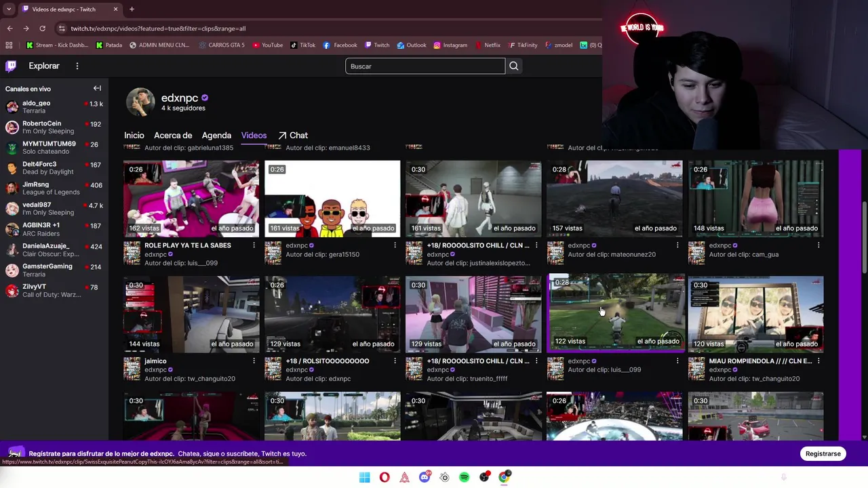868x488 pixels.
Task: Select the Videos tab
Action: (x=254, y=136)
